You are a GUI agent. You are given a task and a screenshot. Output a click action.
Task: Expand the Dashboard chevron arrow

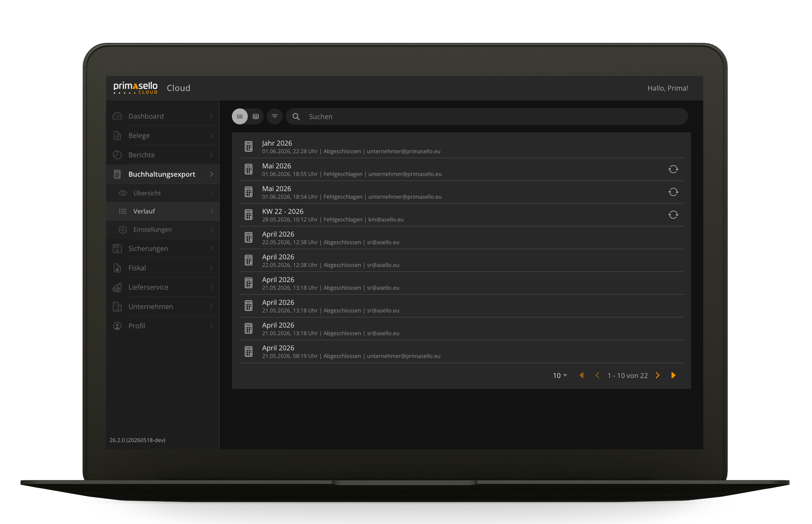[211, 116]
